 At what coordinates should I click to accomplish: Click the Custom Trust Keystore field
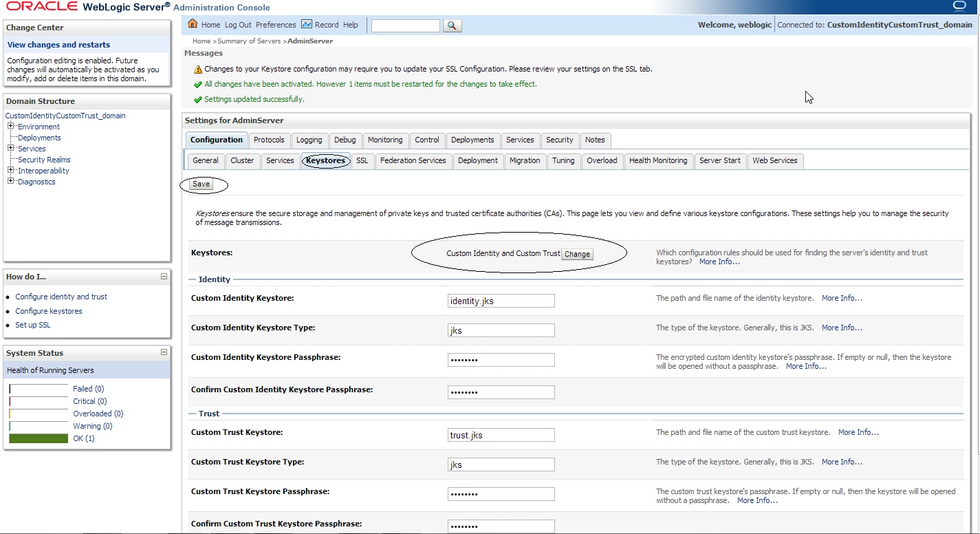(501, 435)
